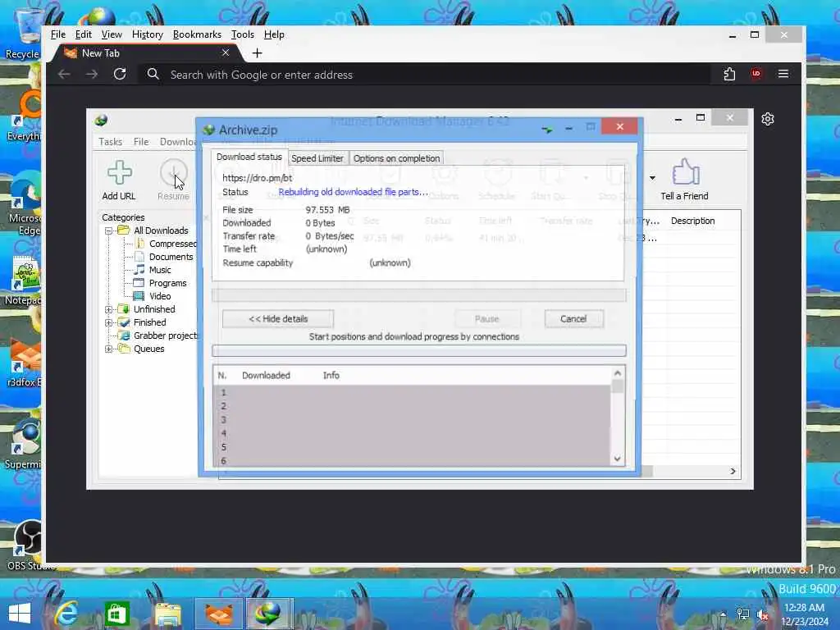Expand the Queues category node

pos(109,349)
